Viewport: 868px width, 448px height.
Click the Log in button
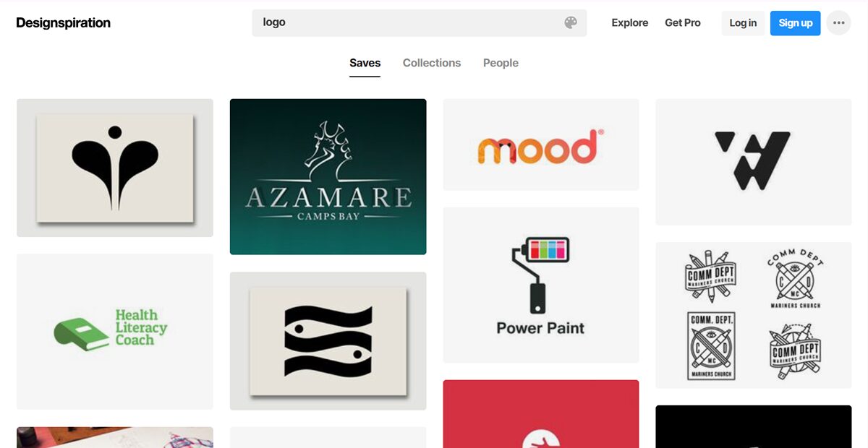[x=743, y=23]
